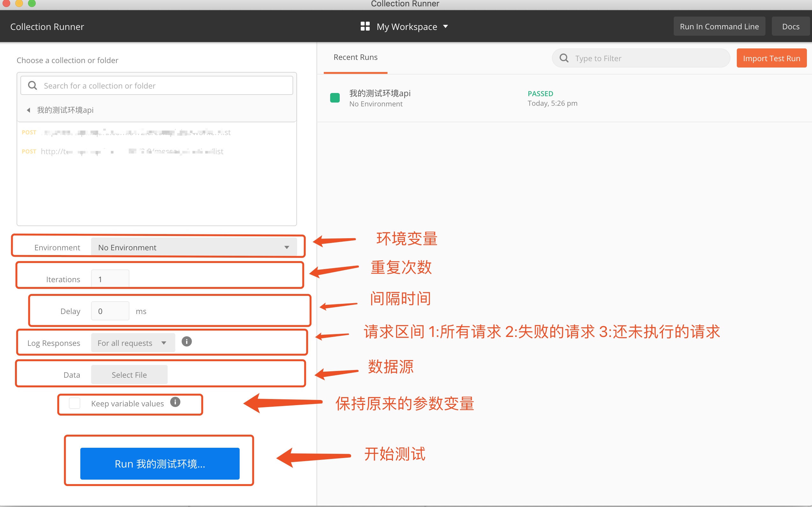Click the Collection Runner header title
The height and width of the screenshot is (507, 812).
point(47,26)
